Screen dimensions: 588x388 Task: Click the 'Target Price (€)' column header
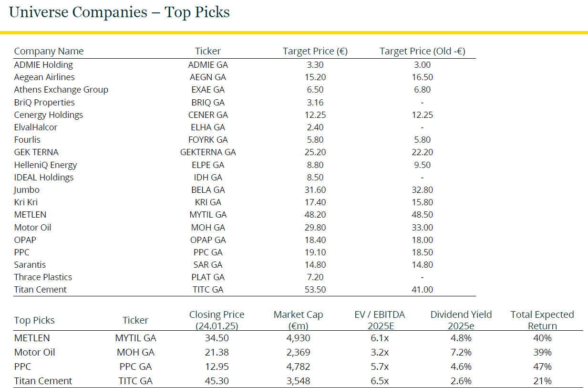coord(315,51)
